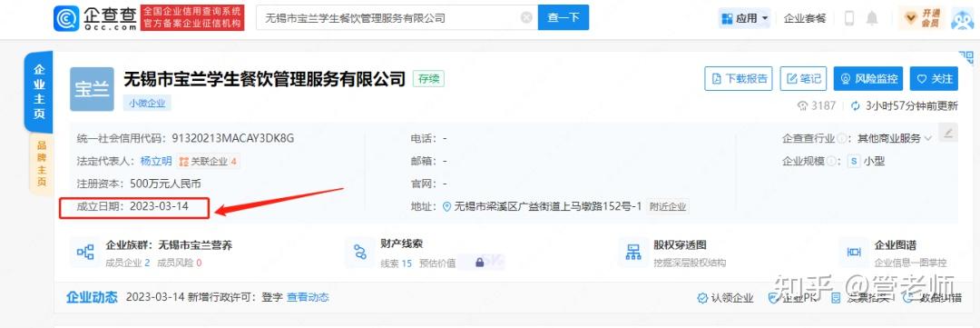Click the location pin icon before address
The image size is (980, 328).
(x=446, y=206)
